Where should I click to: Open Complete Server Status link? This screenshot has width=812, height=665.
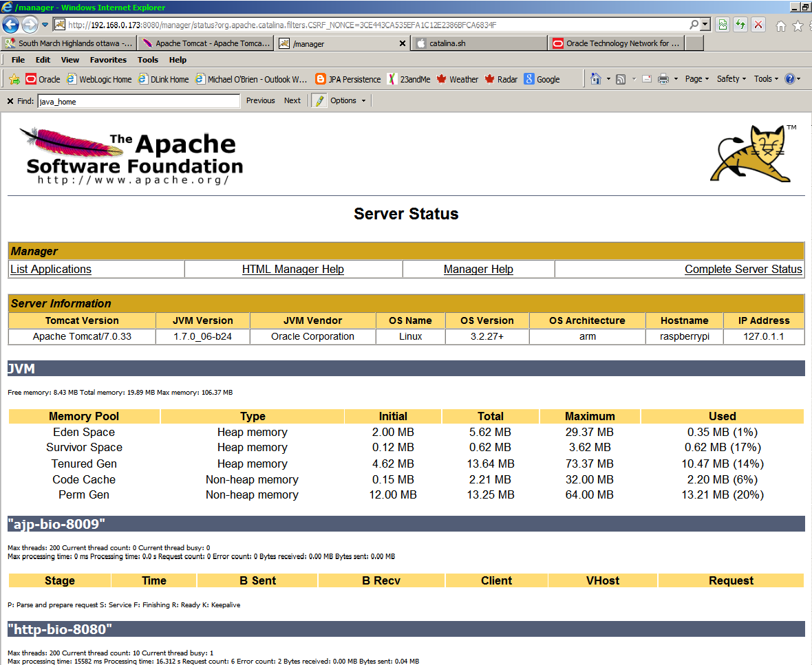tap(743, 269)
